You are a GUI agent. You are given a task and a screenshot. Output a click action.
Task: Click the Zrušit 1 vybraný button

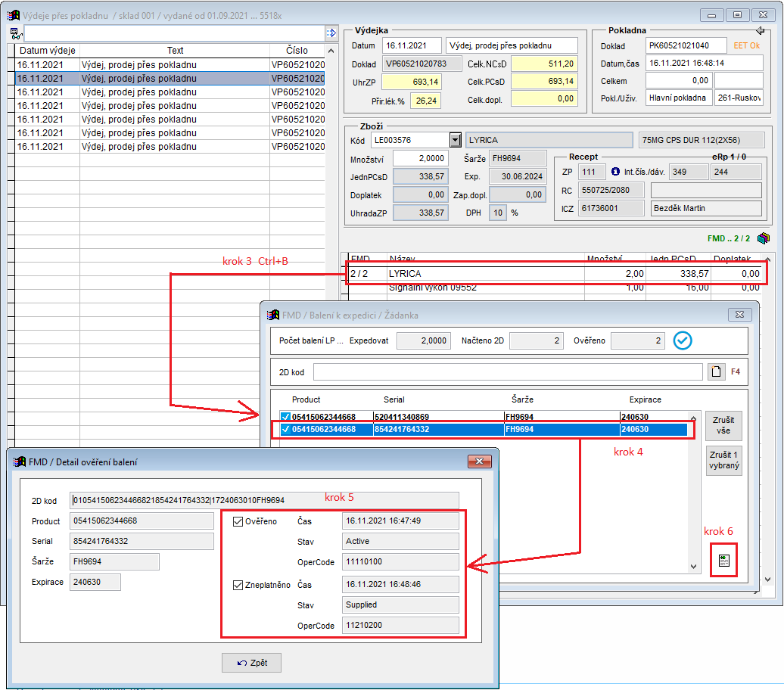pyautogui.click(x=723, y=461)
